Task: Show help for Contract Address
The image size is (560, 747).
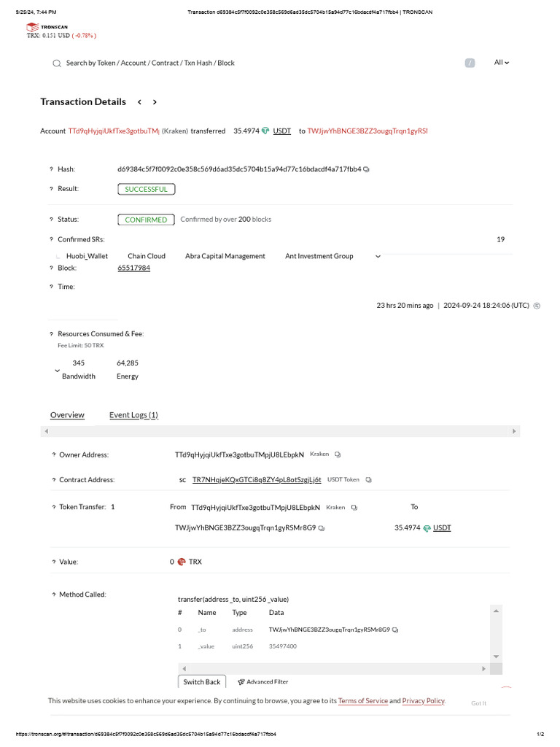Action: point(54,480)
